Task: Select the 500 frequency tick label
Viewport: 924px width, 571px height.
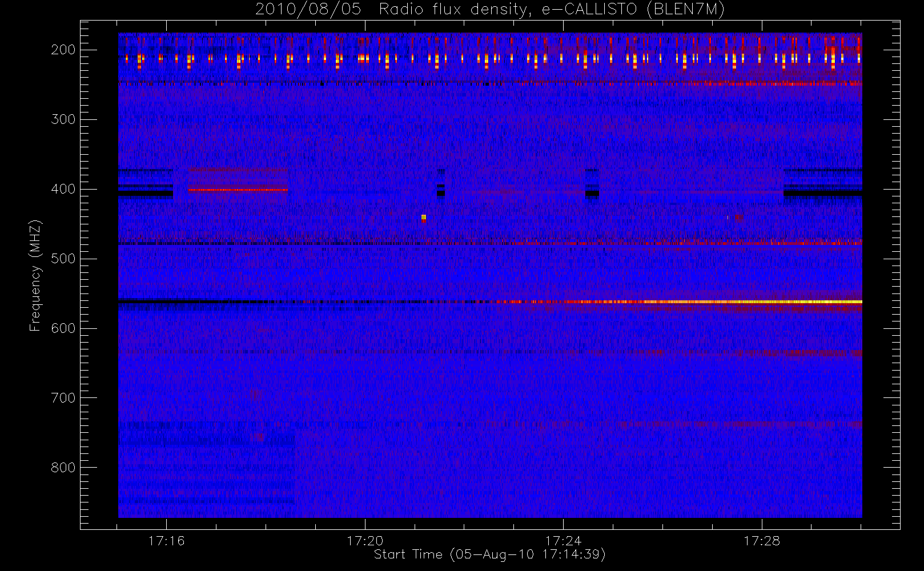Action: point(63,259)
